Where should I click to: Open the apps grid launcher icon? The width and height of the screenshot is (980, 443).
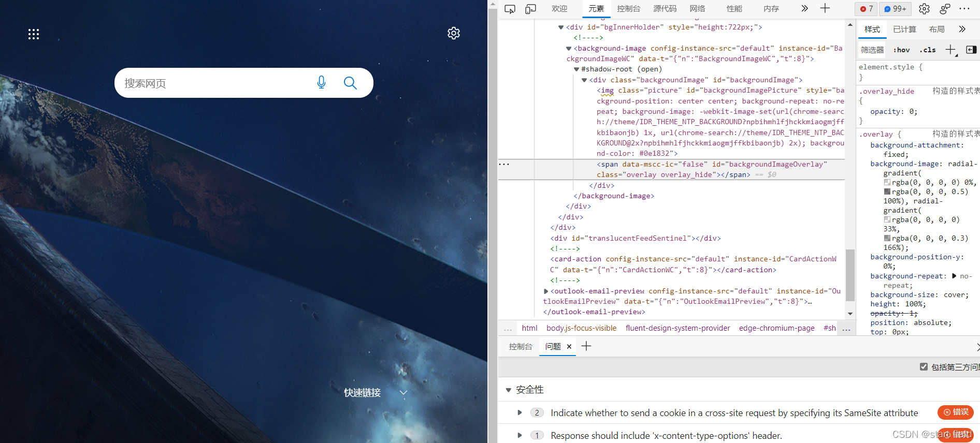tap(34, 34)
